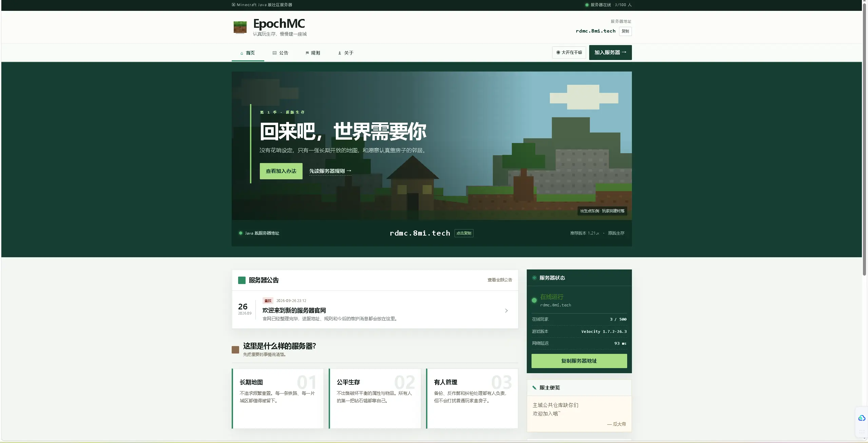The width and height of the screenshot is (868, 443).
Task: Click the brown 这里是什么样的服务器 section icon
Action: tap(235, 350)
